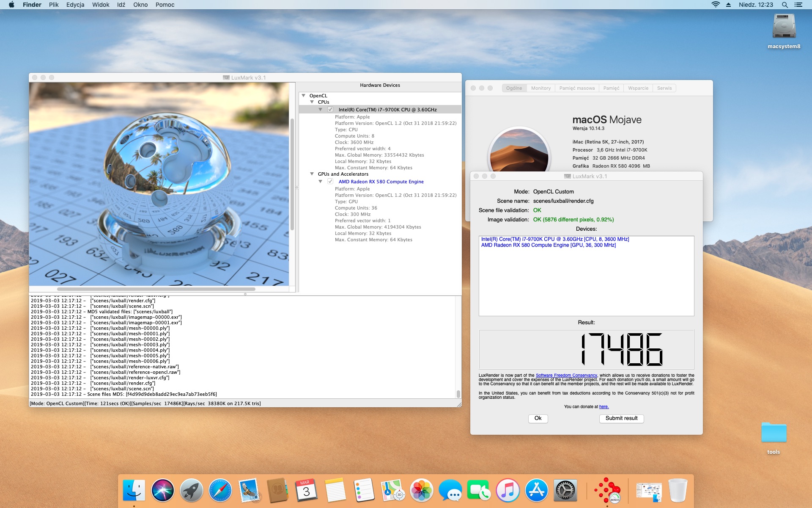This screenshot has width=812, height=508.
Task: Collapse the OpenCL tree node
Action: [x=303, y=96]
